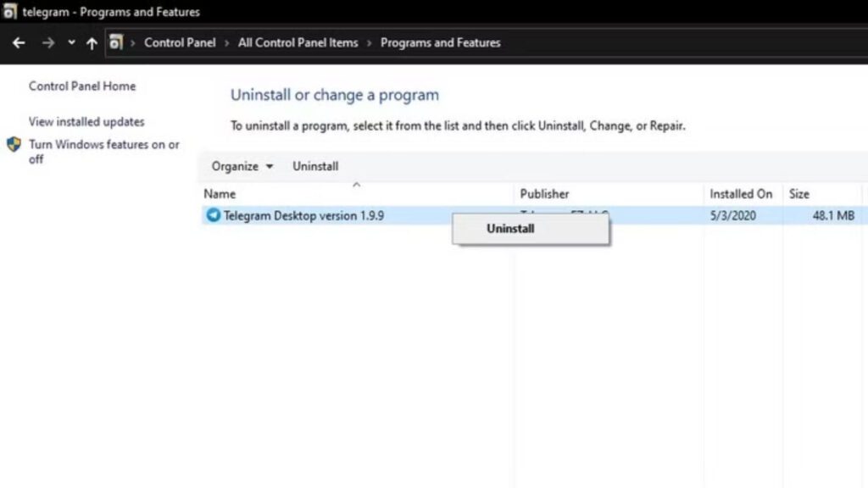Click the Control Panel icon in address bar
The height and width of the screenshot is (488, 868).
click(117, 43)
